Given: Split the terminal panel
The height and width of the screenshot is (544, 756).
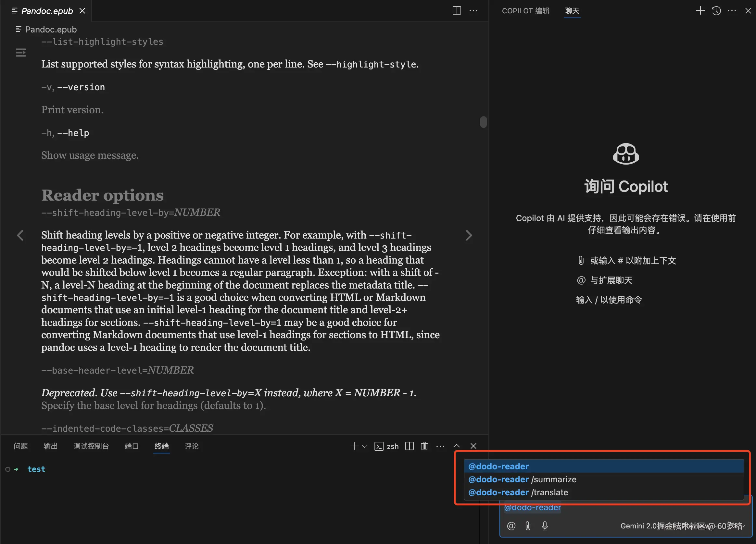Looking at the screenshot, I should click(x=409, y=446).
